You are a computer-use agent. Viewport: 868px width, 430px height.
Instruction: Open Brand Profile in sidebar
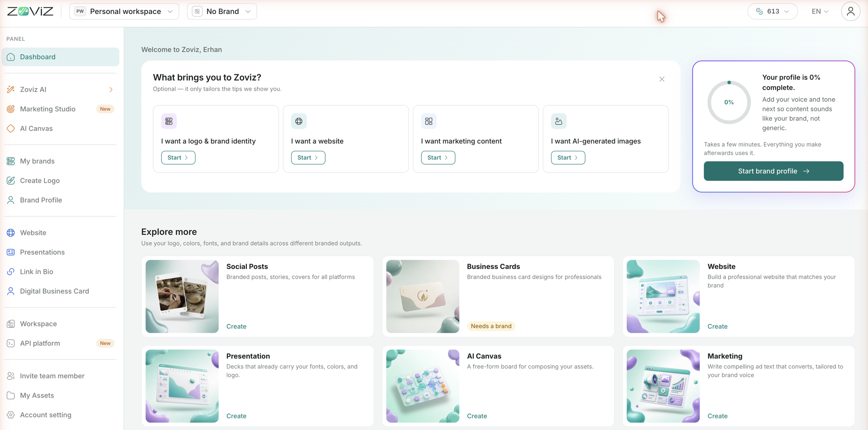(x=60, y=200)
